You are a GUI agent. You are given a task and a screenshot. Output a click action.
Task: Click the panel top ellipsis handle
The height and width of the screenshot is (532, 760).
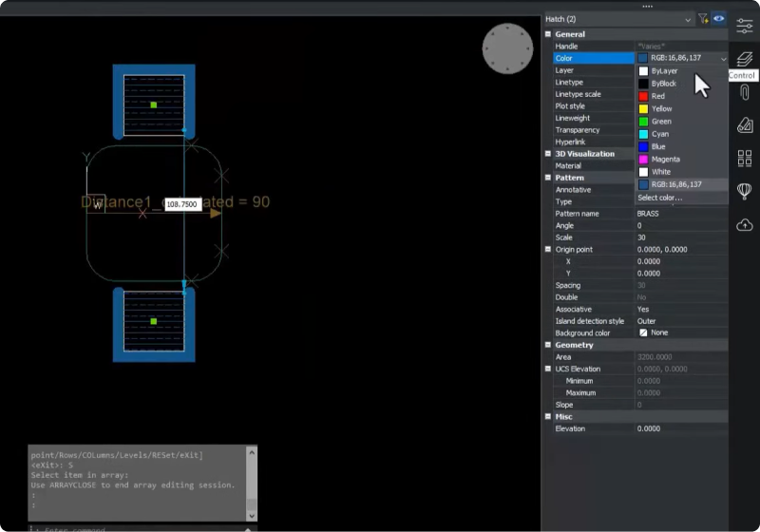coord(647,7)
